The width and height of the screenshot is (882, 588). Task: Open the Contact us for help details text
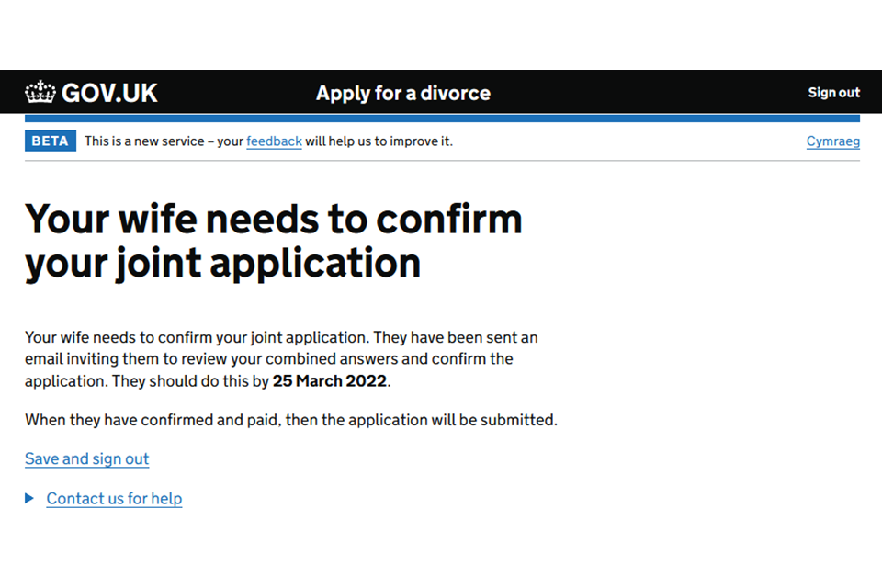click(x=114, y=499)
